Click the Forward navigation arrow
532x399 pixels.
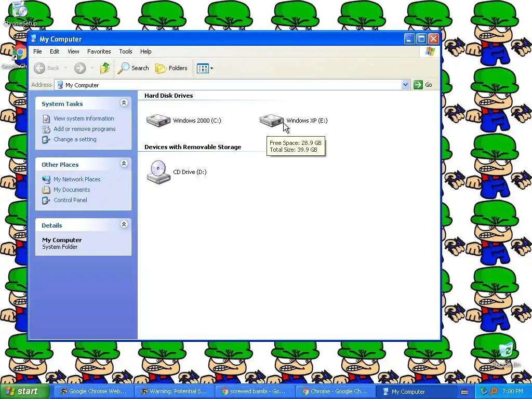(80, 68)
